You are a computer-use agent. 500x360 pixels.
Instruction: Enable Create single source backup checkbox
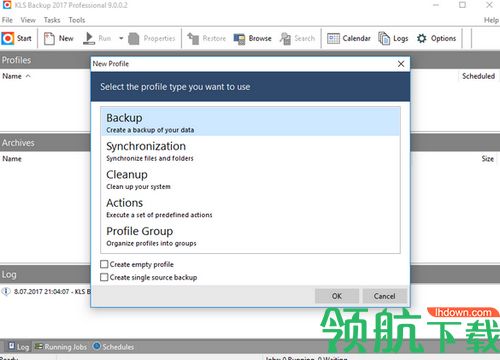tap(104, 277)
